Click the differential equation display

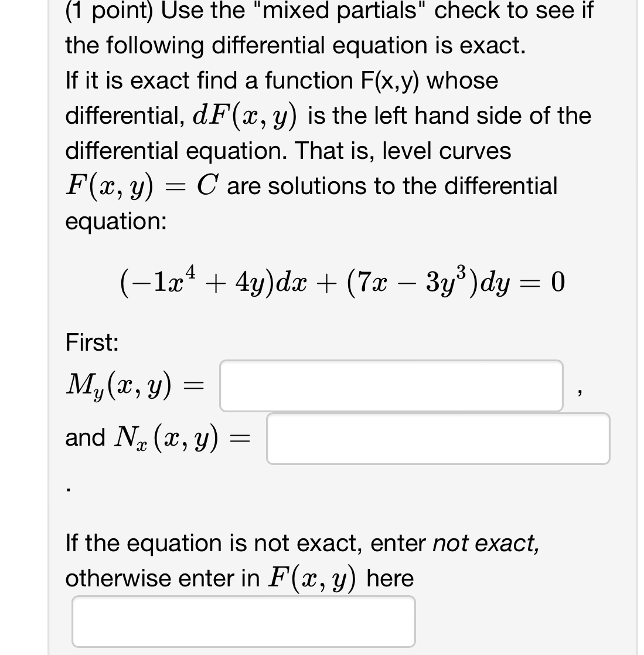coord(340,283)
